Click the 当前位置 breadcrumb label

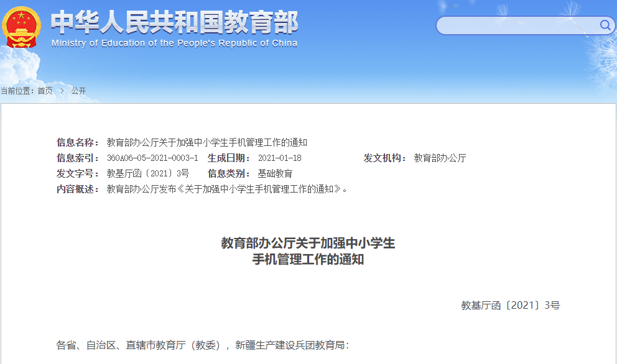(x=19, y=90)
